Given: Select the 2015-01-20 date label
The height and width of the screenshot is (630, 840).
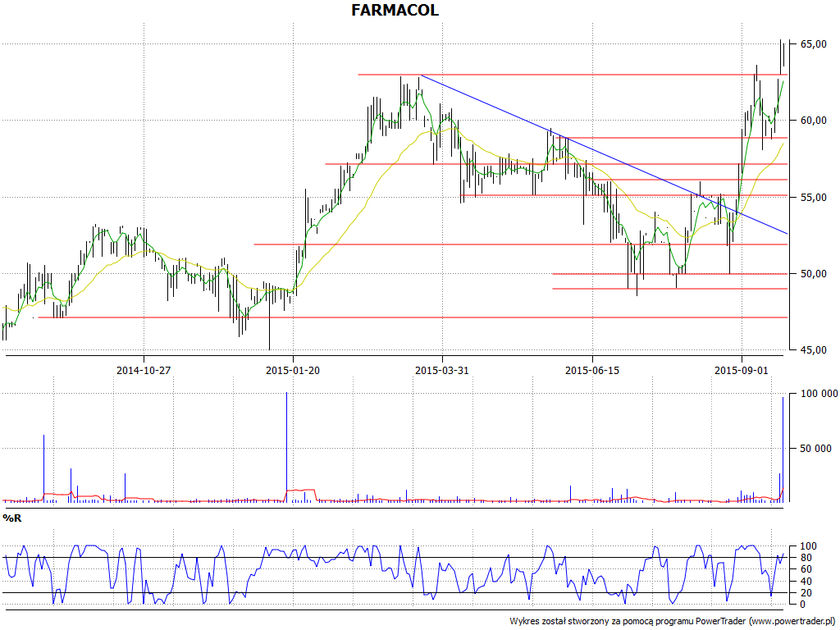Looking at the screenshot, I should [293, 370].
